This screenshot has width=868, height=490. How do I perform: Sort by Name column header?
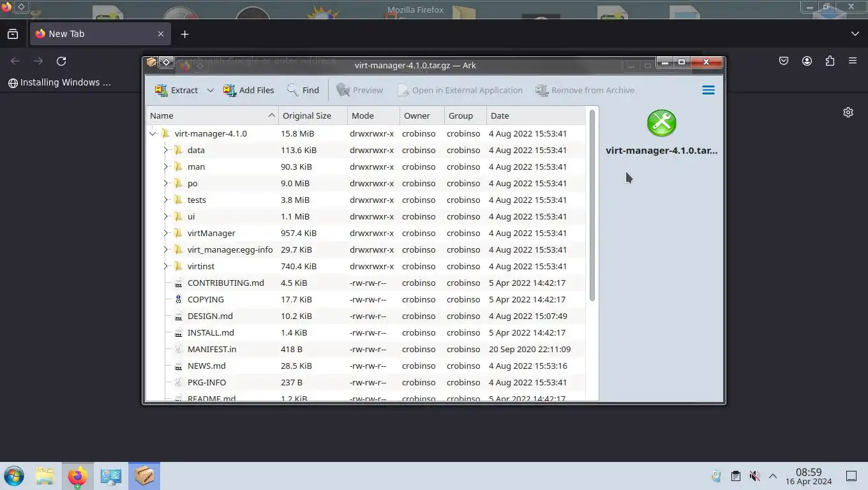(212, 115)
